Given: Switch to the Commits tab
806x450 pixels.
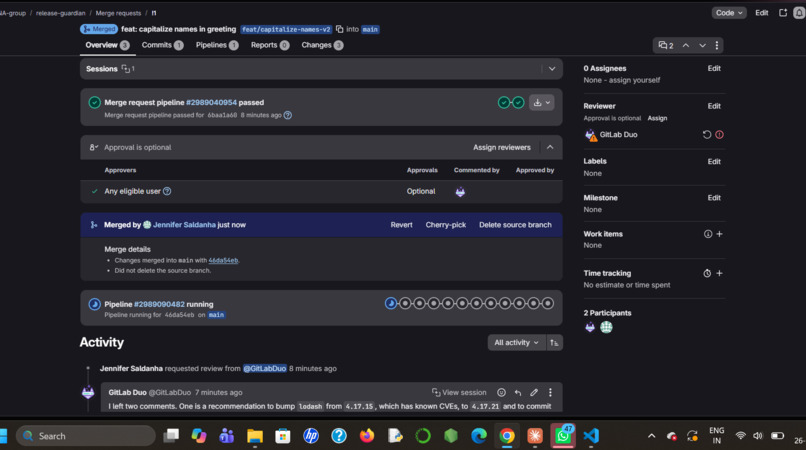Looking at the screenshot, I should pyautogui.click(x=162, y=45).
